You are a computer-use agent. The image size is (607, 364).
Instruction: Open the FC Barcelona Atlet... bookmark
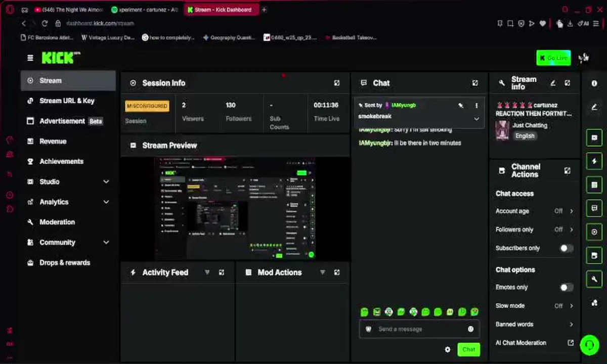point(48,37)
